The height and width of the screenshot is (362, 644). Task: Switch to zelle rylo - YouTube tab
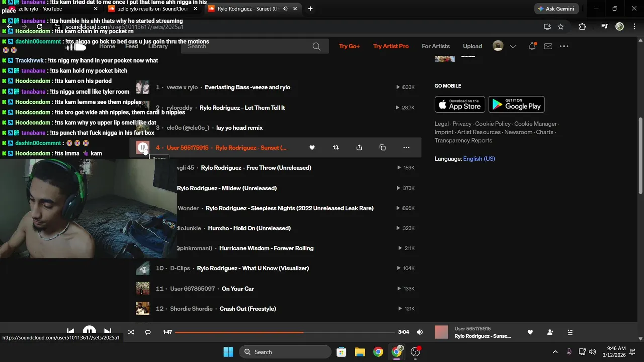point(53,9)
